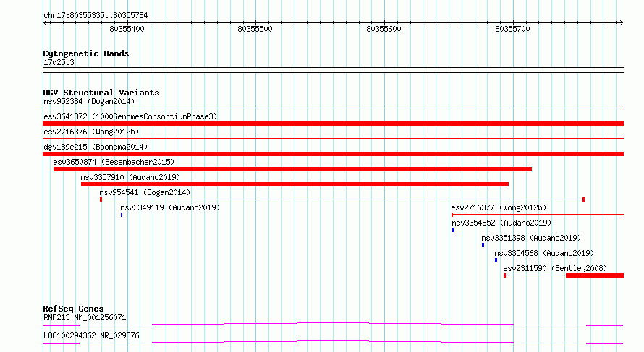Click the thin red line of esv2716376
Screen dimensions: 644x352
point(333,138)
